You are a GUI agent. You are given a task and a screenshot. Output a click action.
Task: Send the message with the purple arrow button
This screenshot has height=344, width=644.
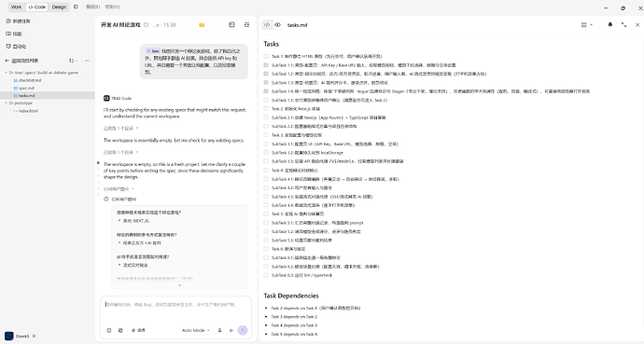(243, 330)
